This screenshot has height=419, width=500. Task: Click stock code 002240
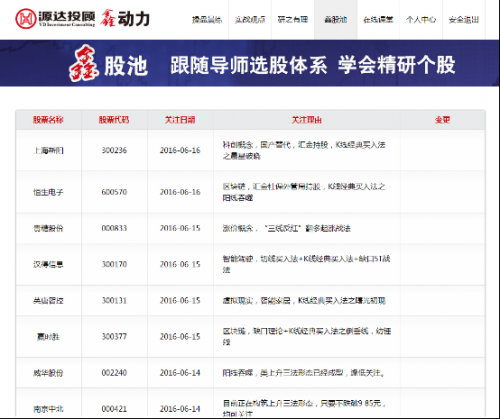(114, 373)
